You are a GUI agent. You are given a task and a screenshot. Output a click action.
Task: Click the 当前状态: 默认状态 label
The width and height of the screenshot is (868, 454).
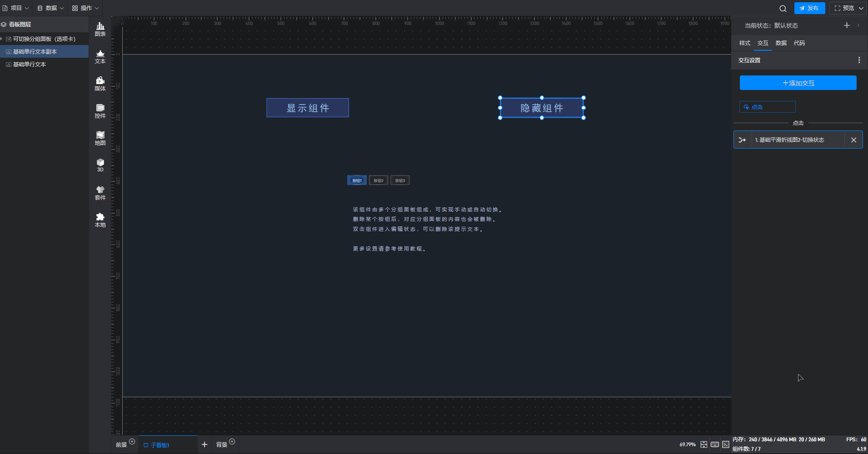(x=771, y=25)
